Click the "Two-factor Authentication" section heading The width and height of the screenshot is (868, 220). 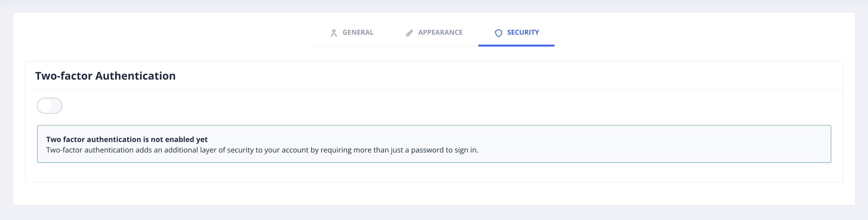click(x=105, y=76)
